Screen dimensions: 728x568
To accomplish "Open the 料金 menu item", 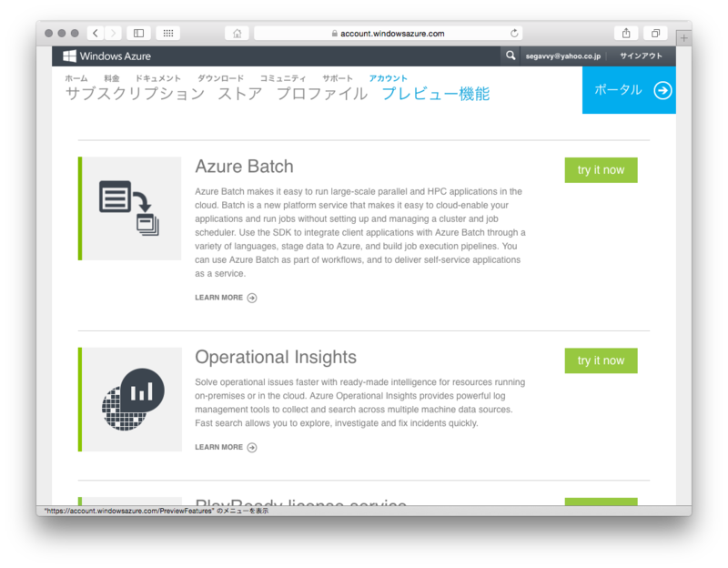I will pos(111,78).
